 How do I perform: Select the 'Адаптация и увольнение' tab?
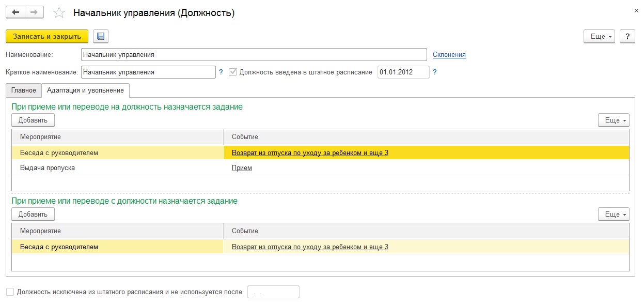(85, 90)
